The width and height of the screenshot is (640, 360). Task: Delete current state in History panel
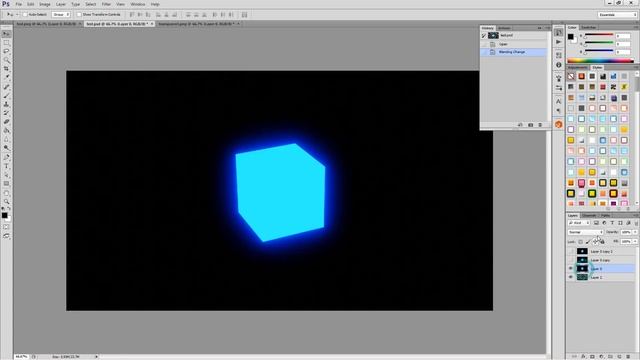click(x=540, y=125)
